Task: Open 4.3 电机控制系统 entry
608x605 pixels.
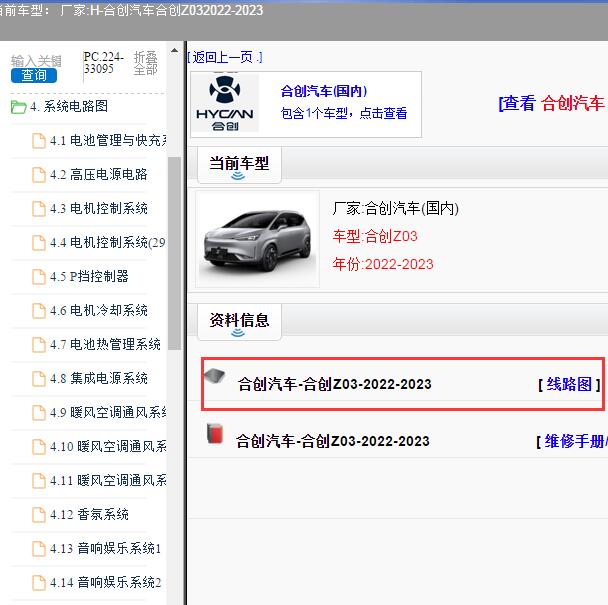Action: [x=98, y=209]
